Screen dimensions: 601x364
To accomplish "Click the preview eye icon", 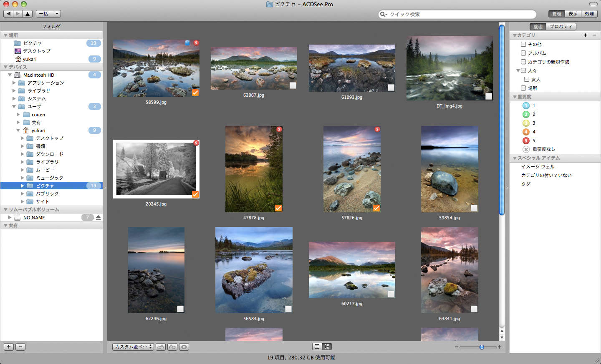I will (x=184, y=346).
